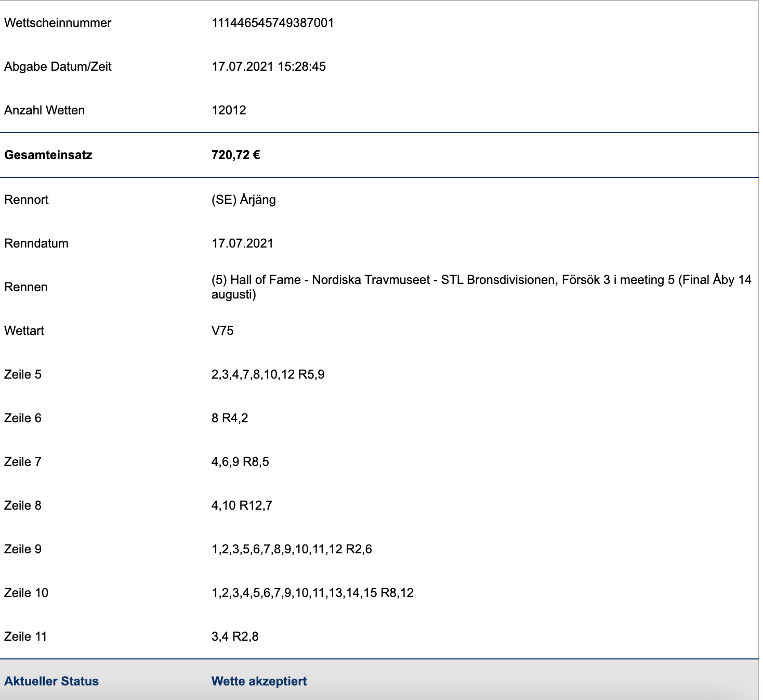Select picks ending in R2,6
763x700 pixels.
click(292, 549)
